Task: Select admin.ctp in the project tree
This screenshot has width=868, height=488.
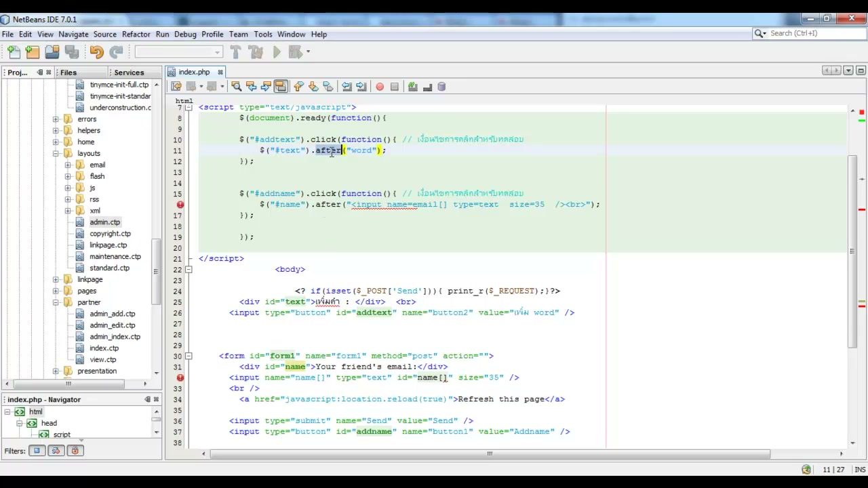Action: click(104, 222)
